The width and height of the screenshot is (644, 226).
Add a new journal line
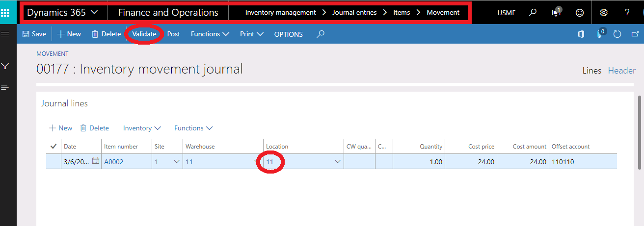point(61,128)
